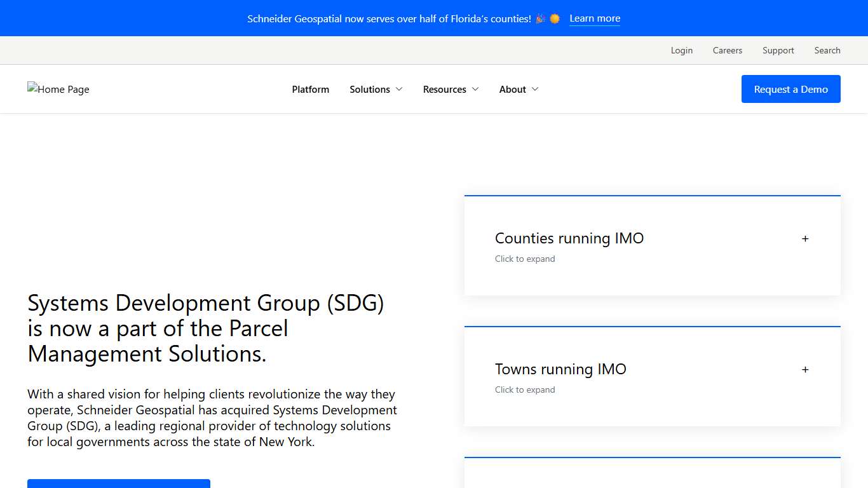Click the party popper emoji in the banner

click(x=539, y=18)
